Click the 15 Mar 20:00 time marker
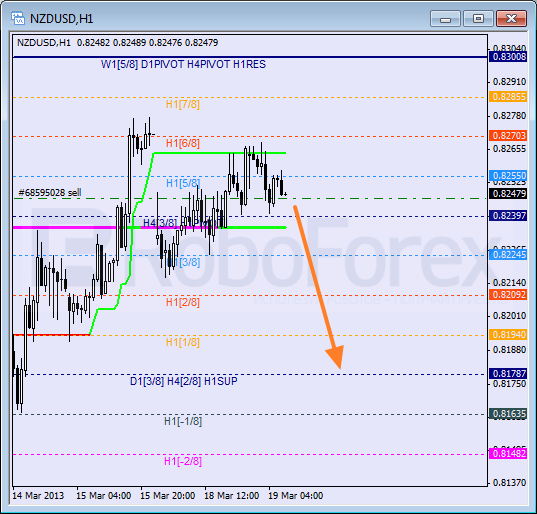Viewport: 537px width, 514px height. [167, 496]
